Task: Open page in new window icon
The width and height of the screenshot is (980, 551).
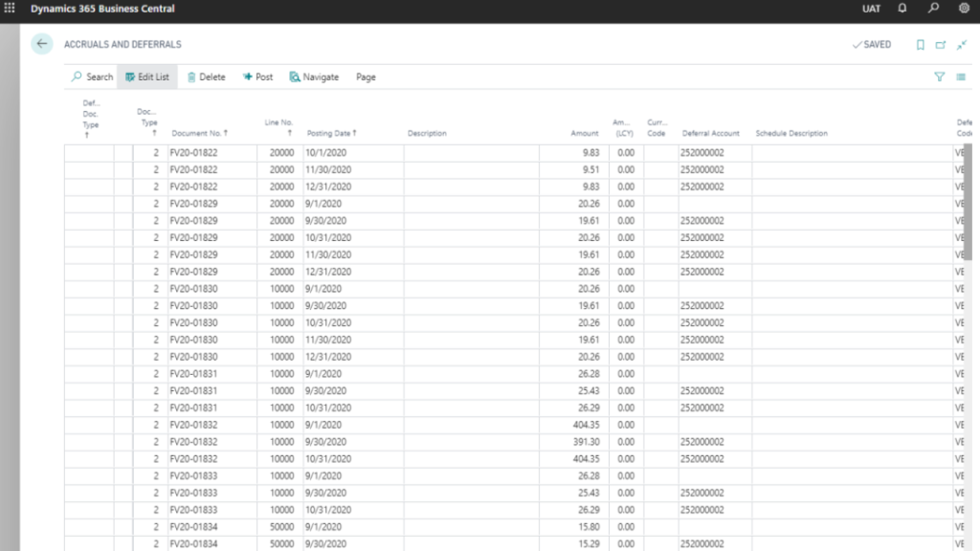Action: pos(941,45)
